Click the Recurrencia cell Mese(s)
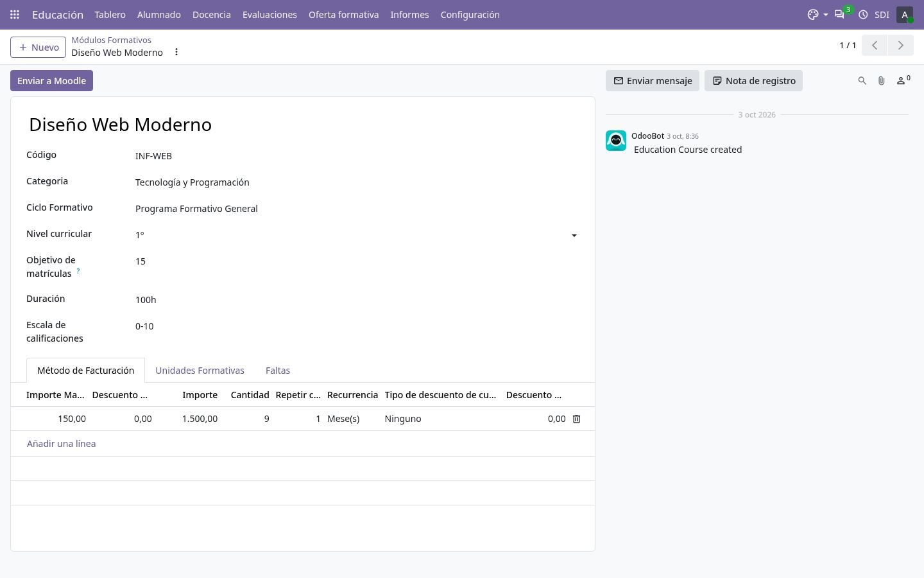Screen dimensions: 924x578 [352, 419]
